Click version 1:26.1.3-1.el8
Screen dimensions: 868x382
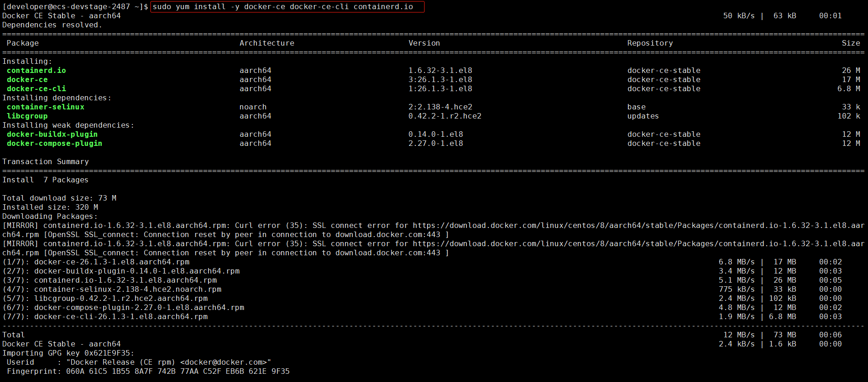coord(440,89)
